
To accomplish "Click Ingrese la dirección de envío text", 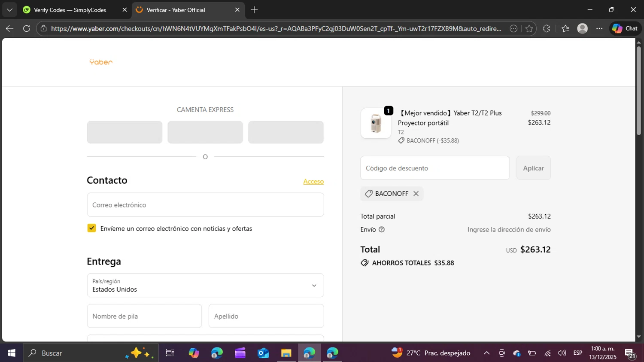I will 509,230.
